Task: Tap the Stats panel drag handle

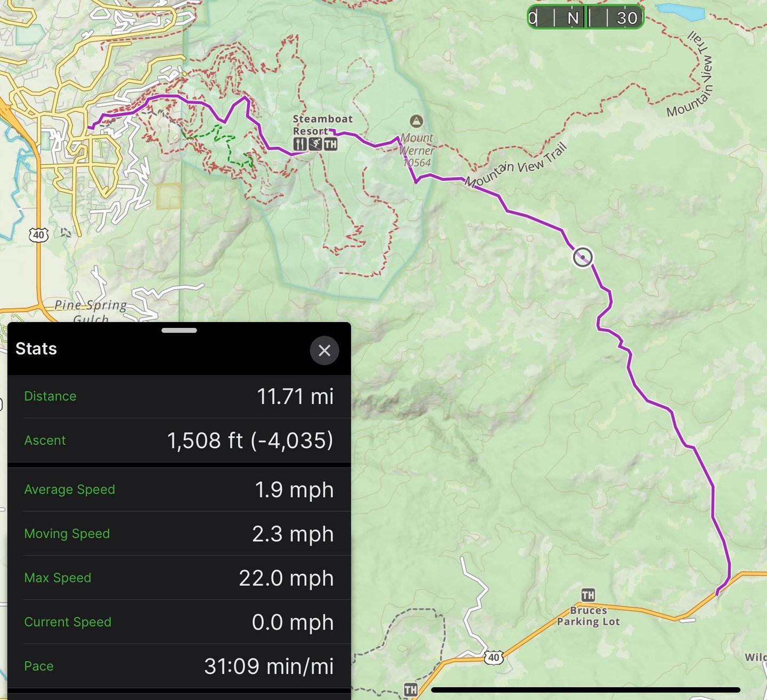Action: point(179,330)
